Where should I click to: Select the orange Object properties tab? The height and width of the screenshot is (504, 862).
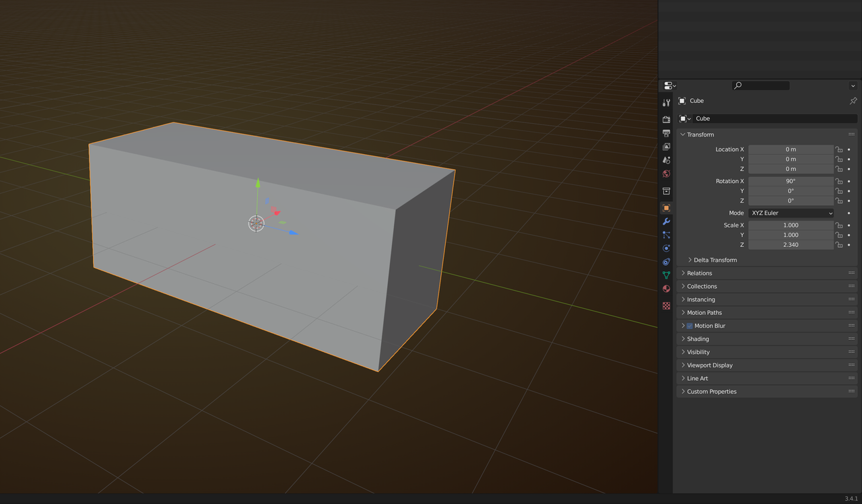[666, 208]
